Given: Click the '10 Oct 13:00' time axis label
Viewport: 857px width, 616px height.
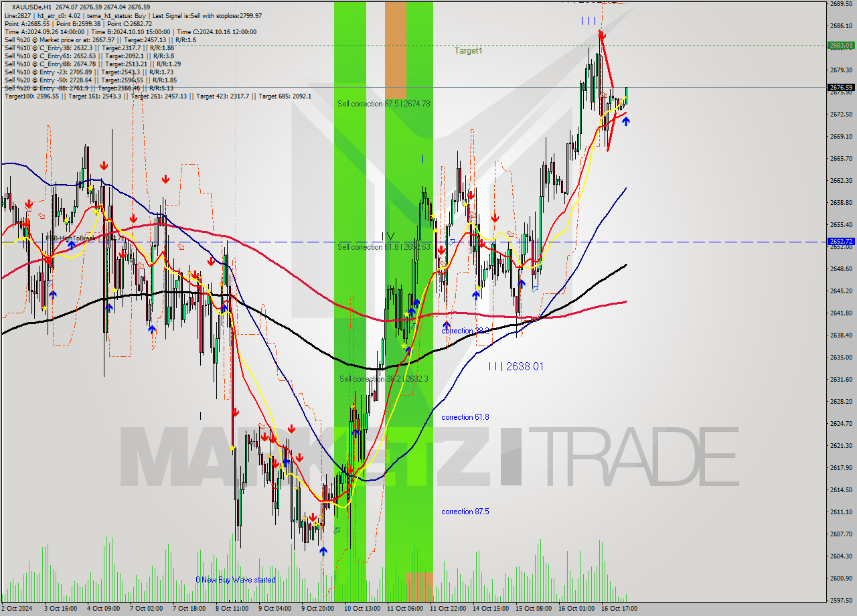Looking at the screenshot, I should [362, 609].
